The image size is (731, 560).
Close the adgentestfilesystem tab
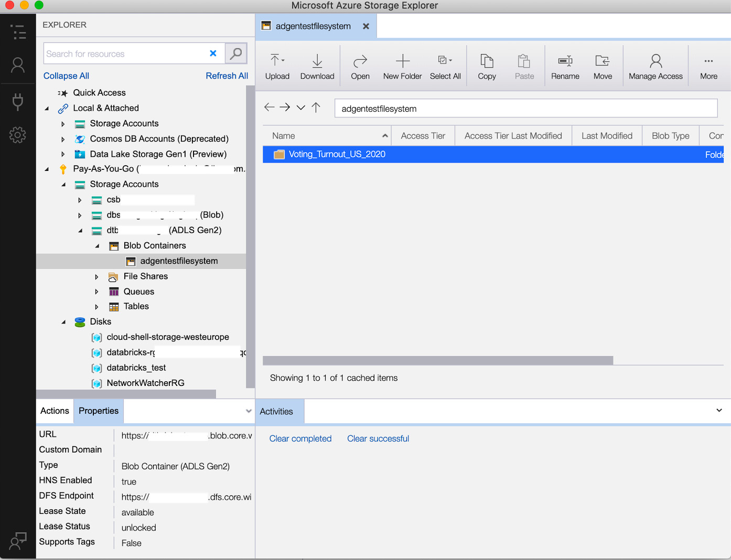pyautogui.click(x=366, y=26)
